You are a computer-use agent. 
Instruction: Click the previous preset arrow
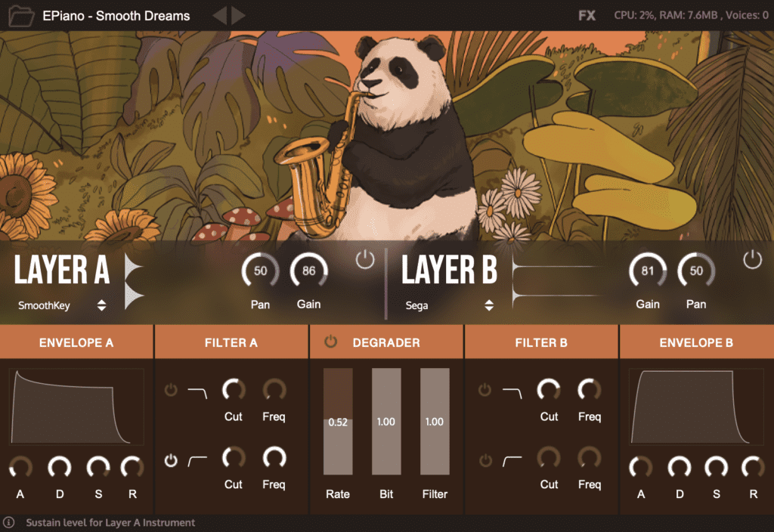click(222, 15)
